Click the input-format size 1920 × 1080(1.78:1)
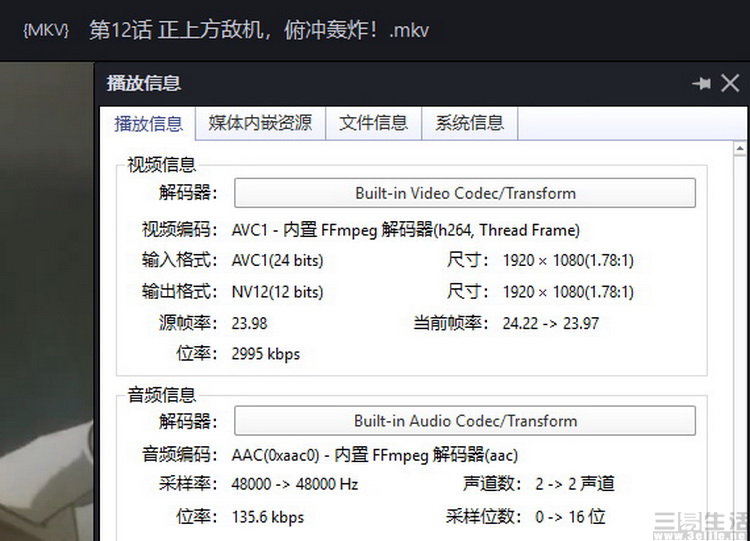 pos(568,261)
